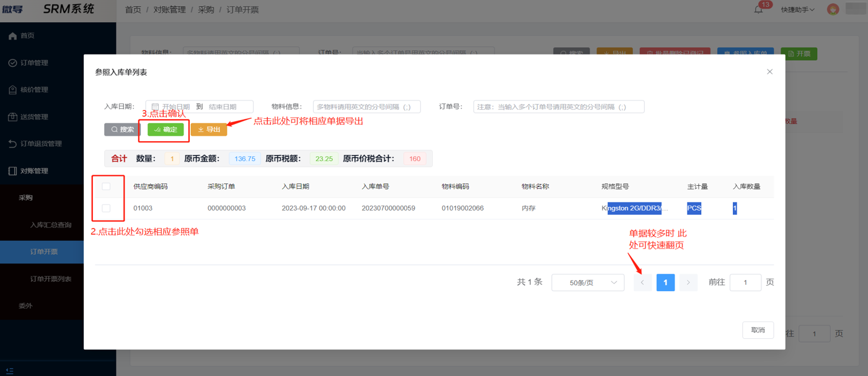Click the 供应商编码 column header
Screen dimensions: 868x376
pyautogui.click(x=151, y=186)
